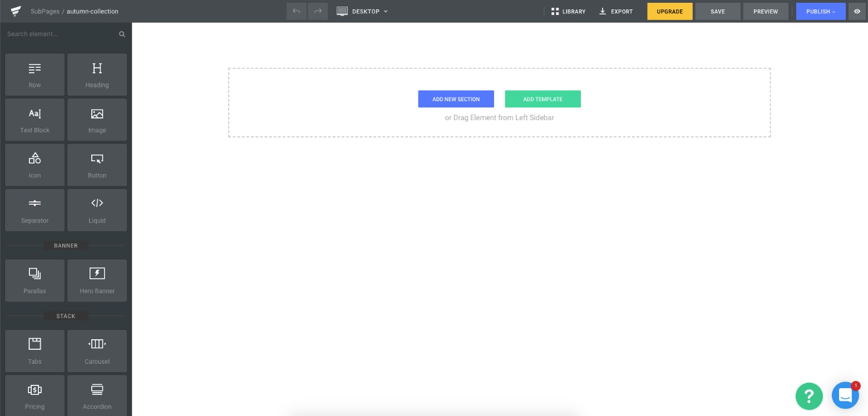868x416 pixels.
Task: Open the chat messenger bubble
Action: point(845,395)
